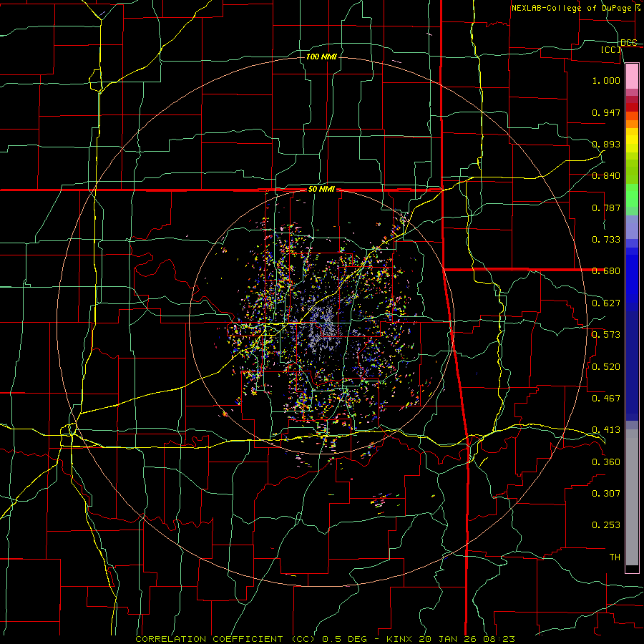Screen dimensions: 644x644
Task: Select the 0.787 legend value
Action: (x=606, y=208)
